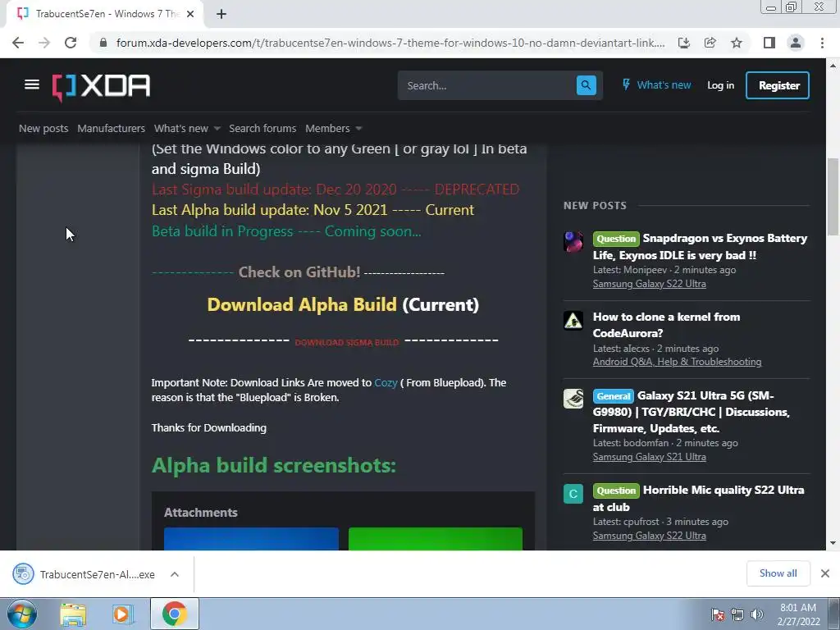Open the Search forums nav item
840x630 pixels.
pyautogui.click(x=262, y=129)
